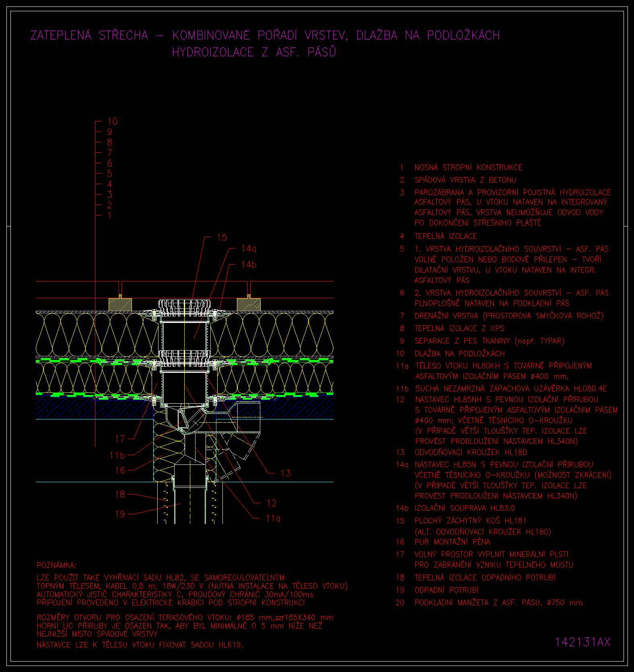Select legend text 'DLAŽBA NA PODLOŽKÁCH'

[x=459, y=353]
